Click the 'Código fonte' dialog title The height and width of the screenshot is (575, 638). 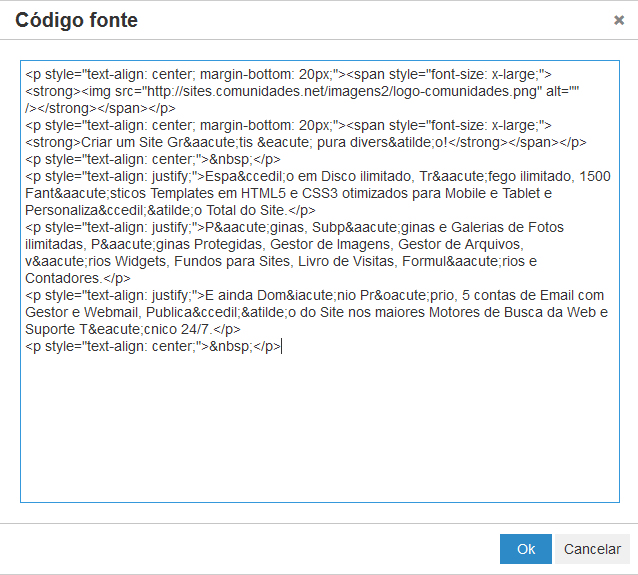click(76, 20)
